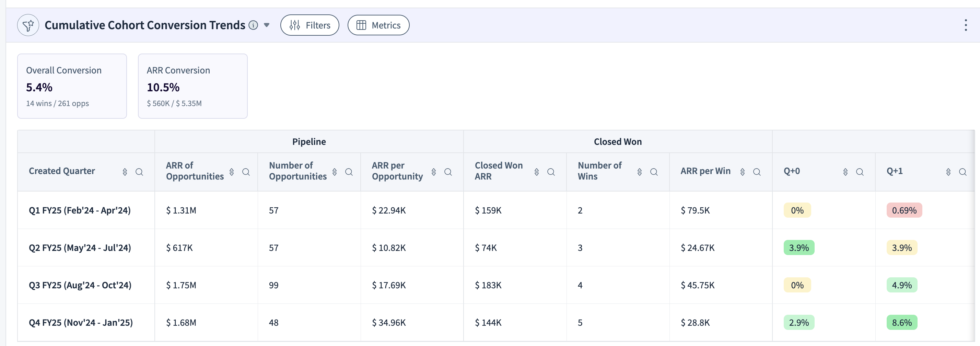This screenshot has height=346, width=980.
Task: Click the red 0.69% Q+1 badge
Action: click(904, 210)
